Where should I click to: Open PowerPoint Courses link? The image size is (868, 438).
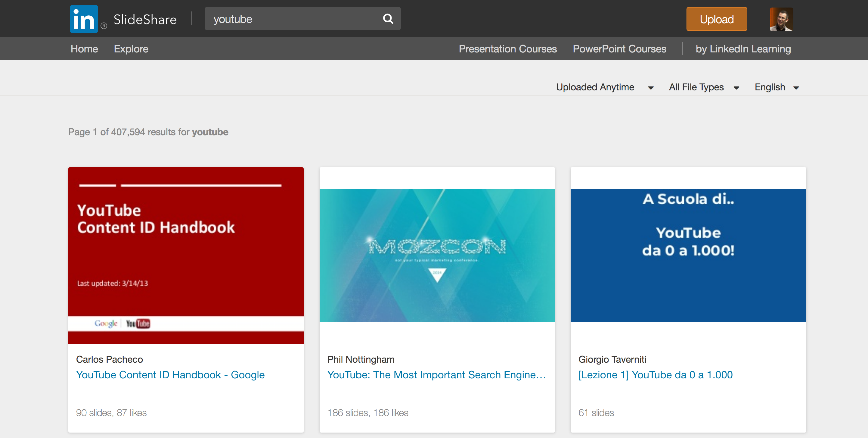tap(619, 49)
